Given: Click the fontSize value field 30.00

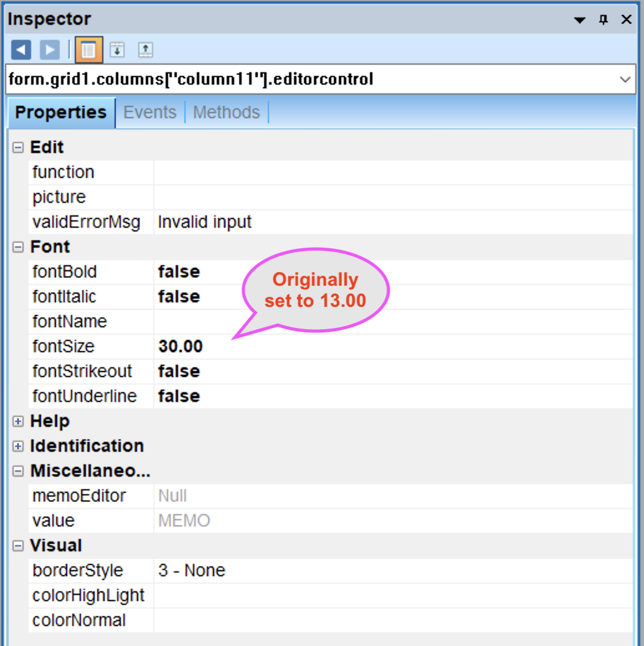Looking at the screenshot, I should 181,347.
